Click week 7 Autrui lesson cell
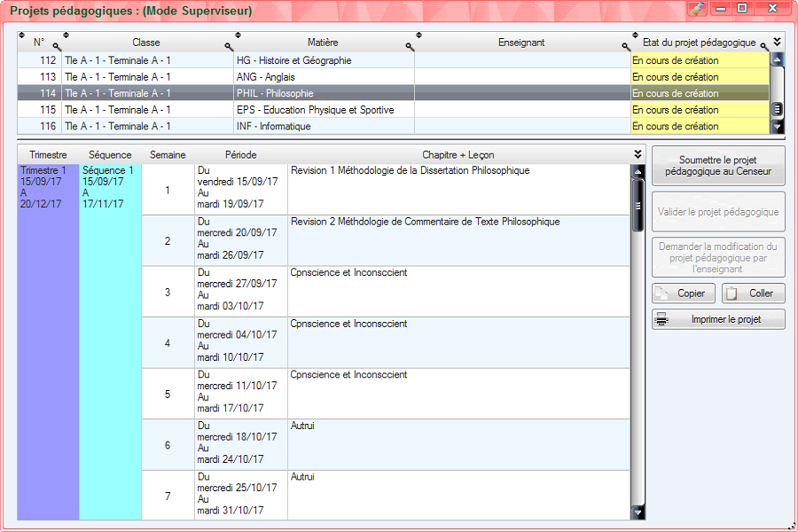Image resolution: width=798 pixels, height=532 pixels. (x=458, y=496)
